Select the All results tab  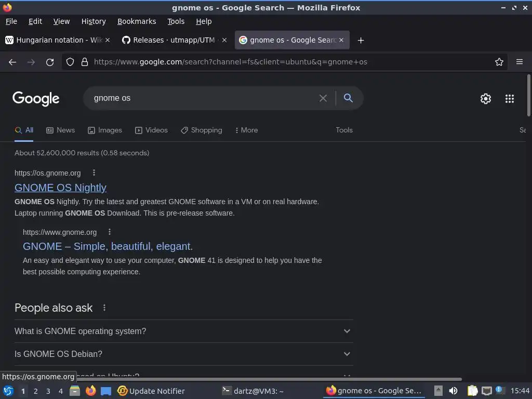[x=24, y=130]
